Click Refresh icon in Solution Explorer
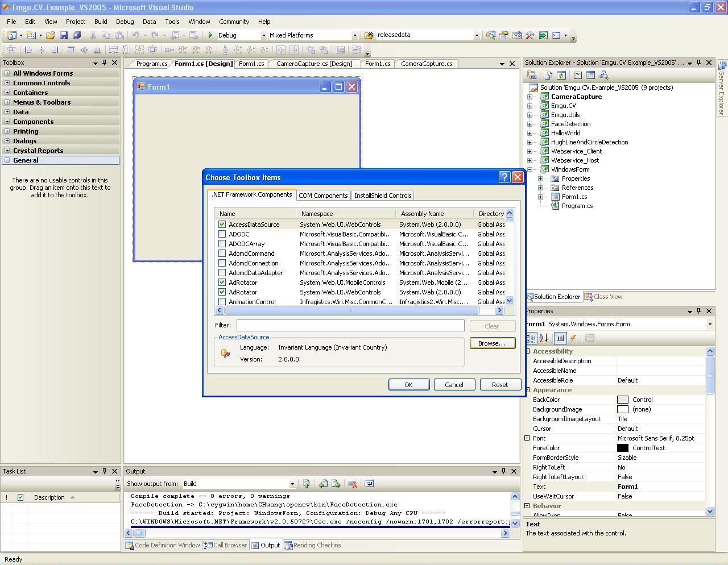Viewport: 728px width, 565px height. tap(561, 75)
